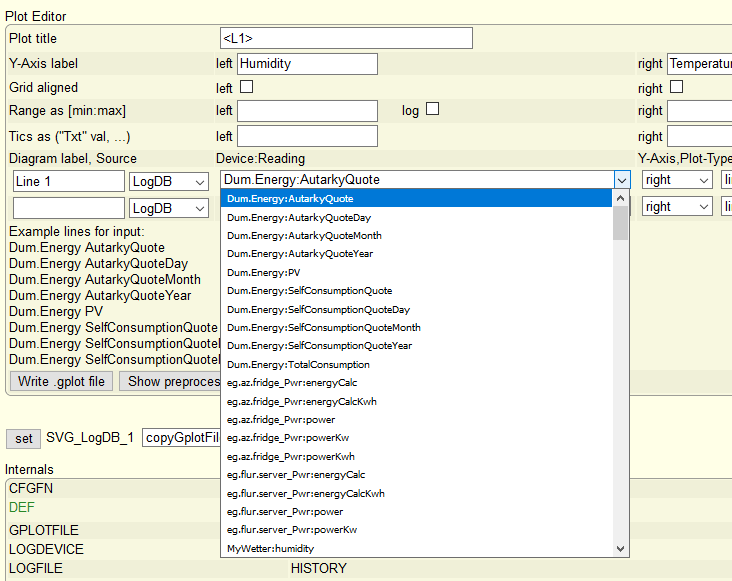Select eg.flur.server_Pwr:energyCalc entry

416,475
